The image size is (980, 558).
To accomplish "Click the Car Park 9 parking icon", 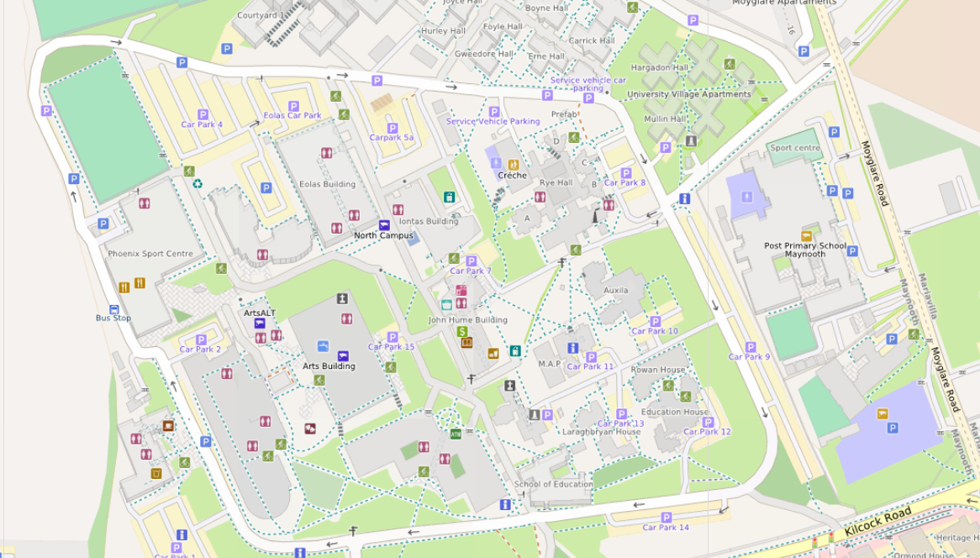I will (751, 347).
